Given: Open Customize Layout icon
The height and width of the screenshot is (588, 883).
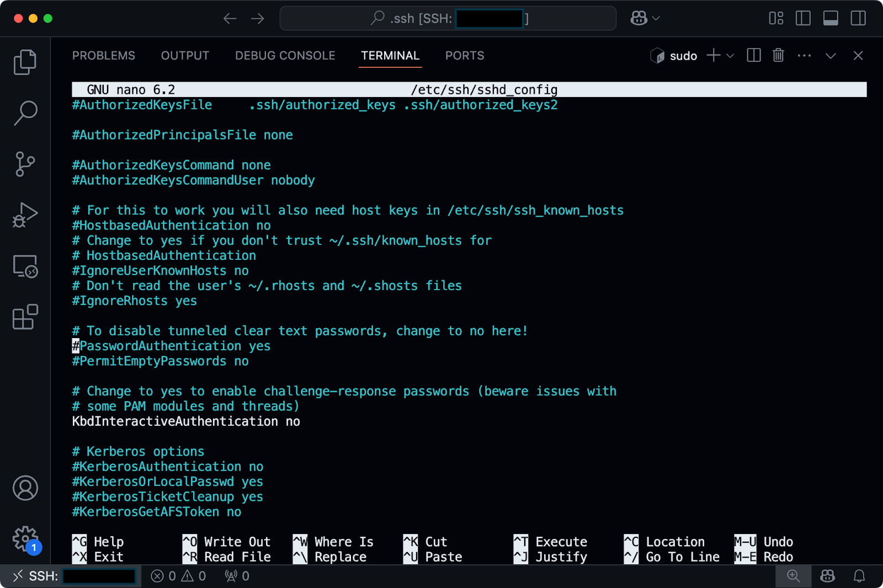Looking at the screenshot, I should pyautogui.click(x=776, y=19).
